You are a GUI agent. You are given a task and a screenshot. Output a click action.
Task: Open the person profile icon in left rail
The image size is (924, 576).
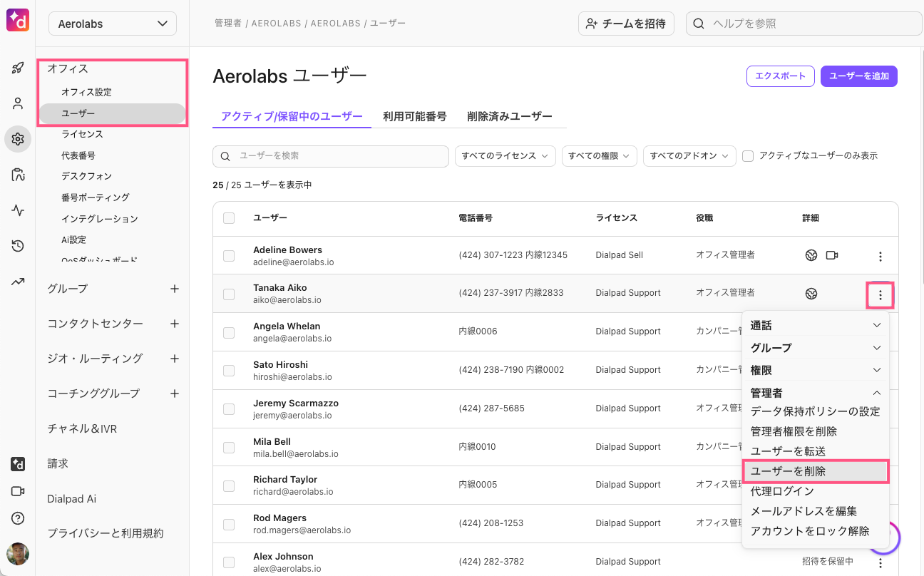pyautogui.click(x=18, y=103)
